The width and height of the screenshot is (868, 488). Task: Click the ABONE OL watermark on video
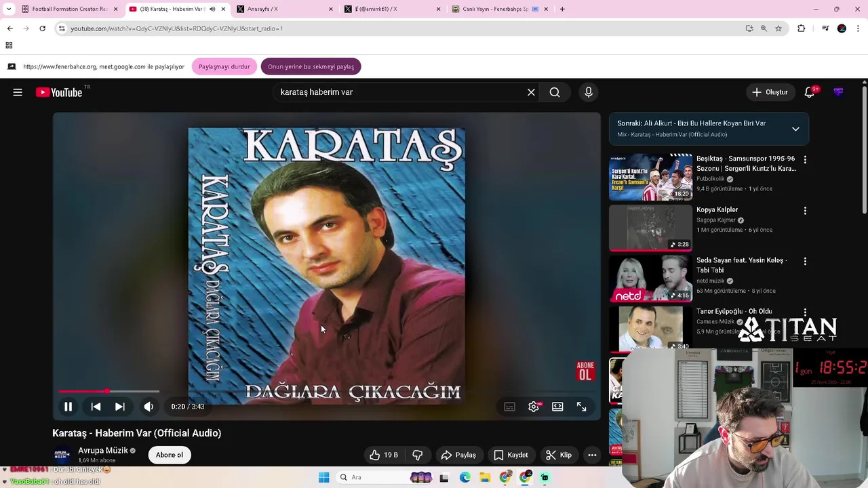click(x=585, y=371)
